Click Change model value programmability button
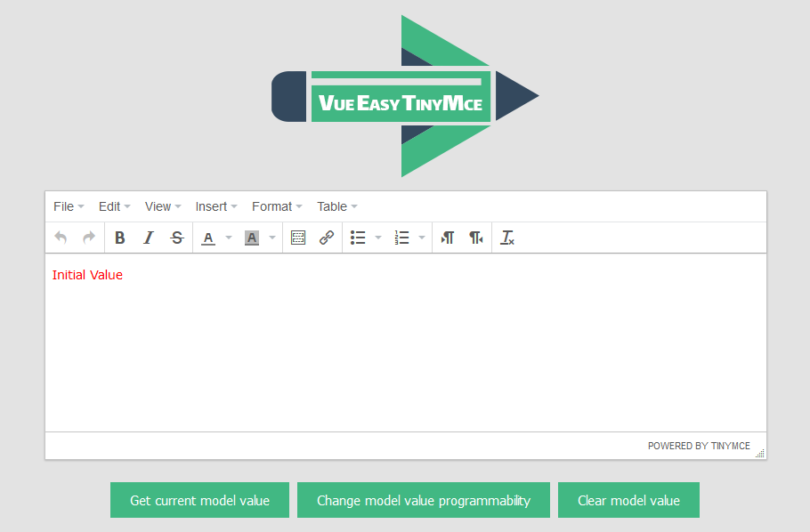The image size is (810, 532). click(424, 500)
